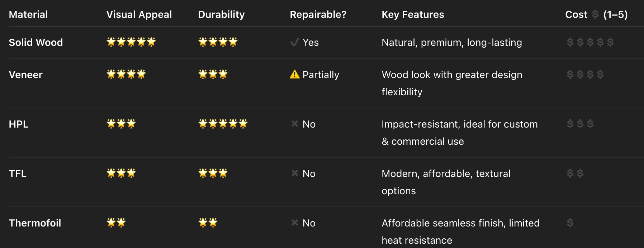Screen dimensions: 644x248
Task: Click the X icon in HPL row
Action: coord(295,124)
